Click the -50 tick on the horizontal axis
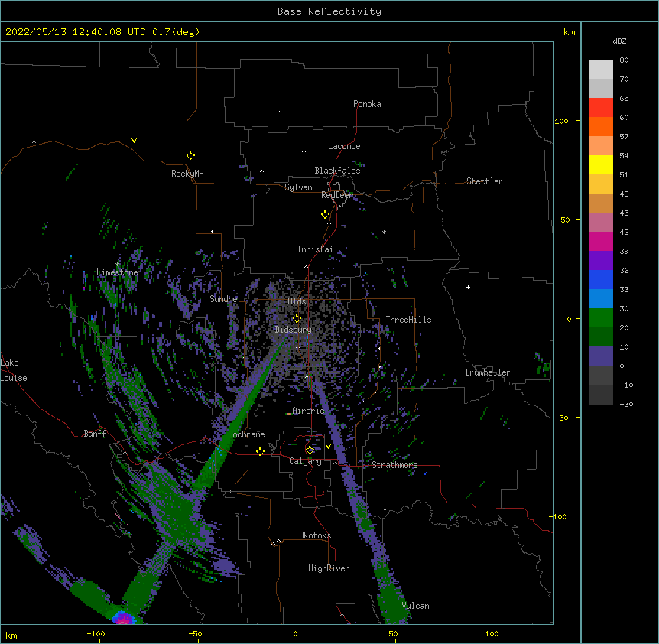 pos(195,633)
